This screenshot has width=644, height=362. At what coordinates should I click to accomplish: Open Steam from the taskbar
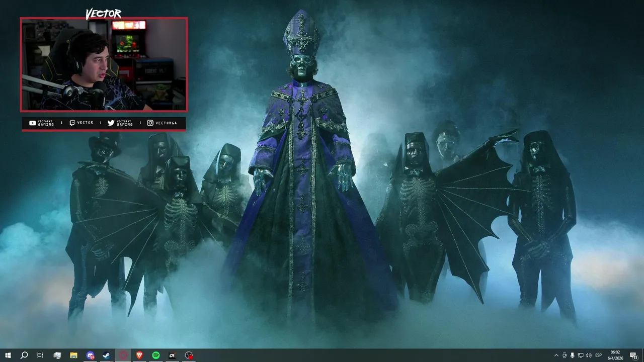pos(106,355)
